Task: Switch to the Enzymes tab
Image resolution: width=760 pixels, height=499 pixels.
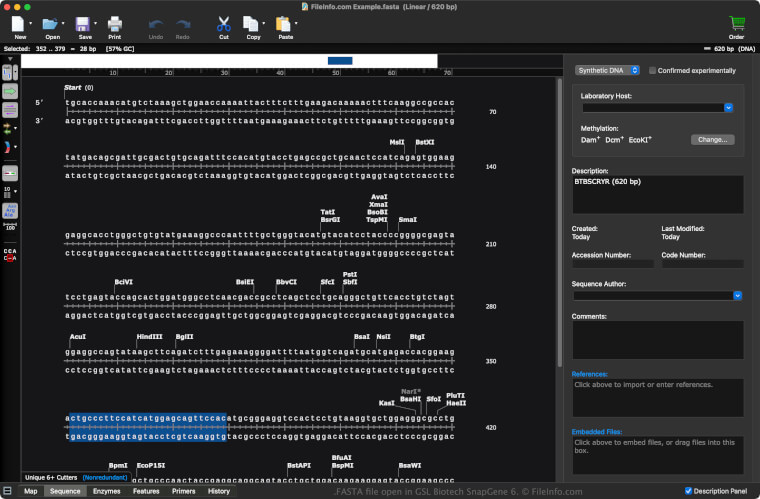Action: point(106,491)
